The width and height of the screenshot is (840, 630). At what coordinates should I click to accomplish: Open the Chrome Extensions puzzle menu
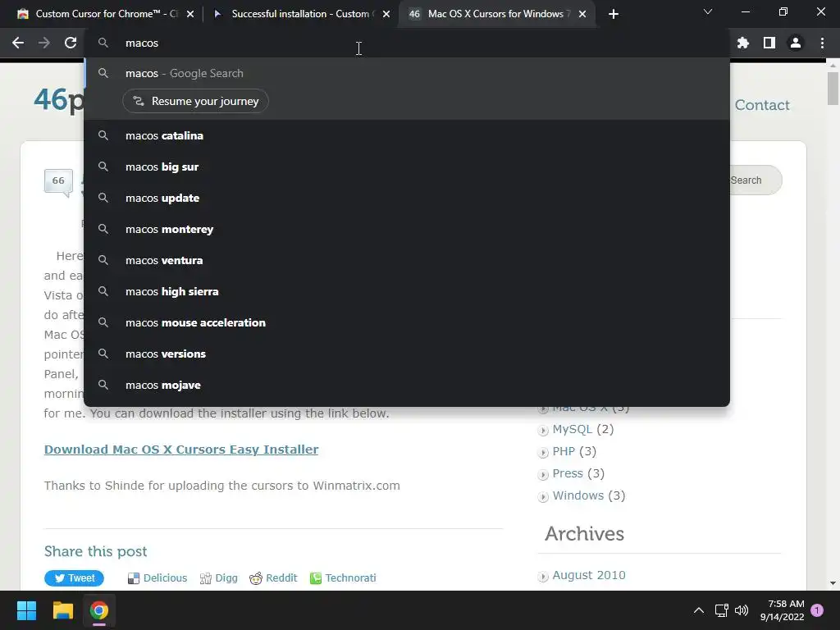pyautogui.click(x=742, y=43)
